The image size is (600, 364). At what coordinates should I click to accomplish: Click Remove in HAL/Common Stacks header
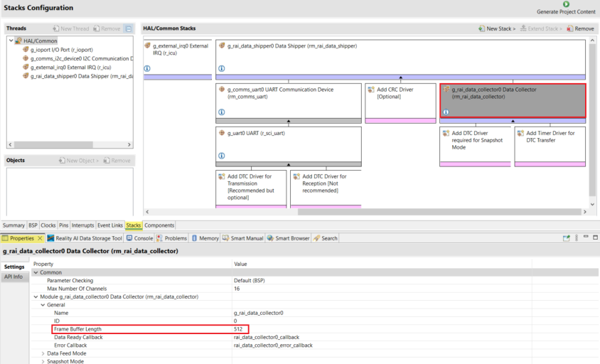coord(580,28)
